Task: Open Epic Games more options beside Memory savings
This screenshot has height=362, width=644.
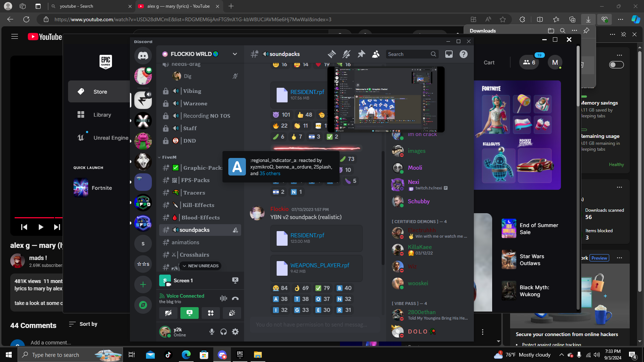Action: pos(619,55)
